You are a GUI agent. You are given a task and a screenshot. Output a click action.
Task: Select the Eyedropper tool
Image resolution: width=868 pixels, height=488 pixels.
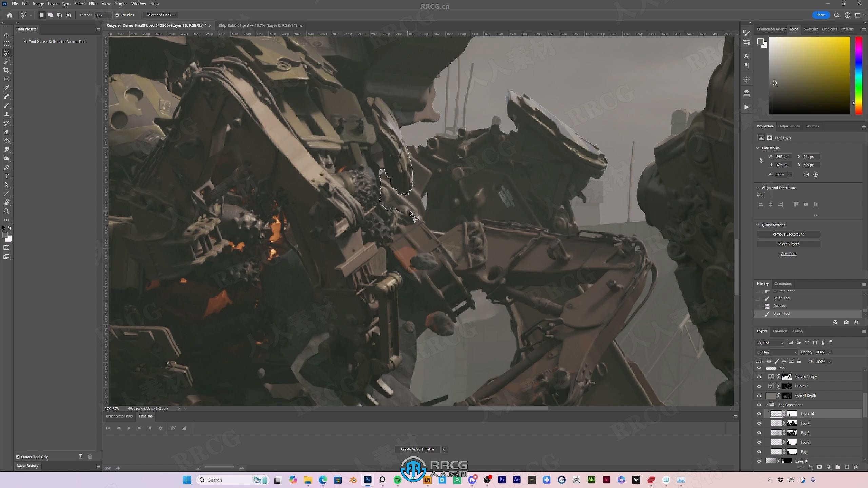point(6,88)
